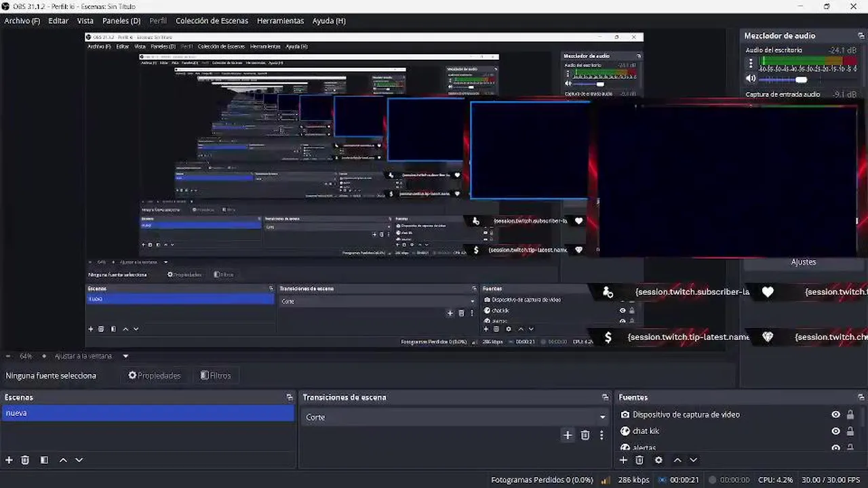Pop out the Mezclador de audio panel
Screen dimensions: 868x488
[x=861, y=36]
